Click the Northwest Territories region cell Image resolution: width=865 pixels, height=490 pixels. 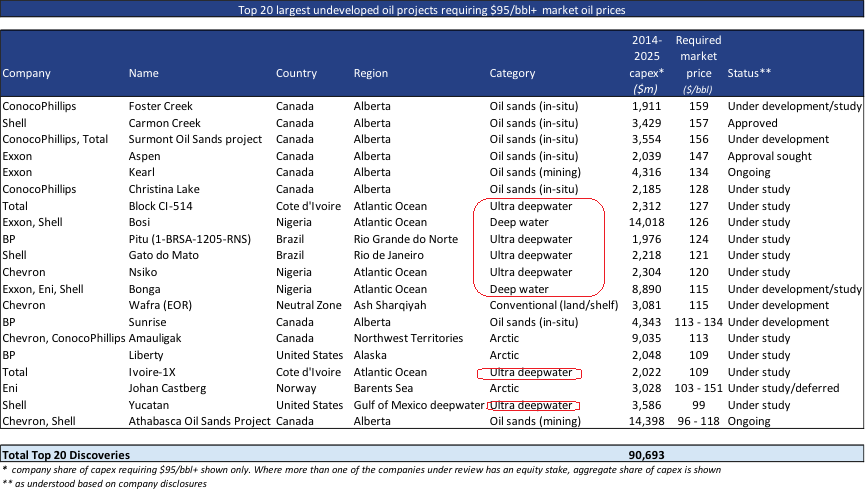pos(408,338)
